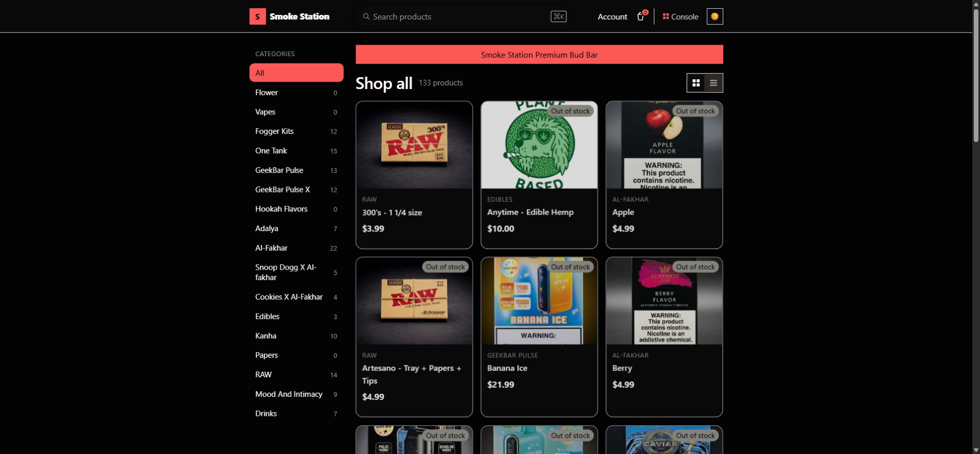Viewport: 980px width, 454px height.
Task: Select the RAW category
Action: tap(296, 375)
